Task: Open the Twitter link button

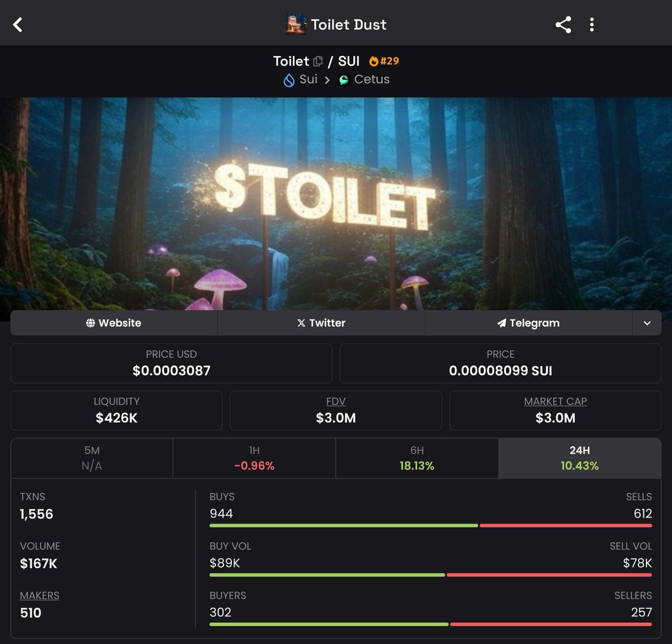Action: click(321, 323)
